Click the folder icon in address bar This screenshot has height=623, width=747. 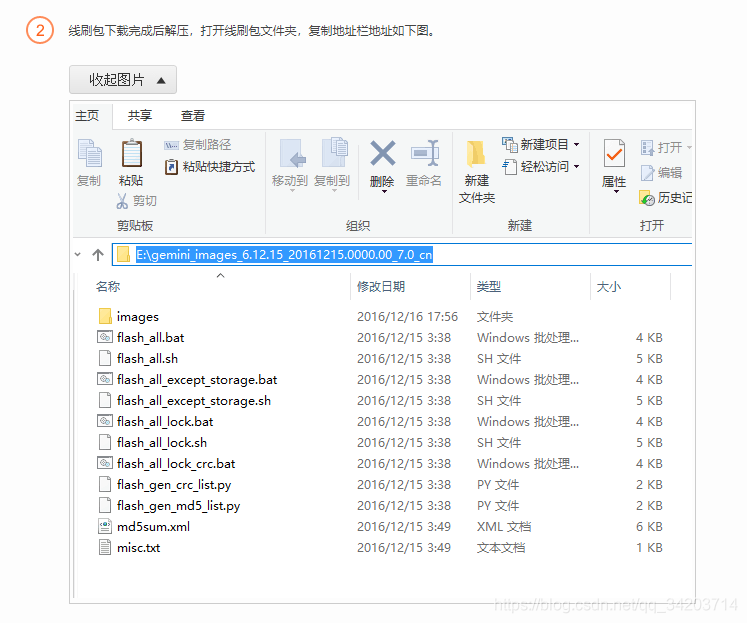click(x=124, y=254)
